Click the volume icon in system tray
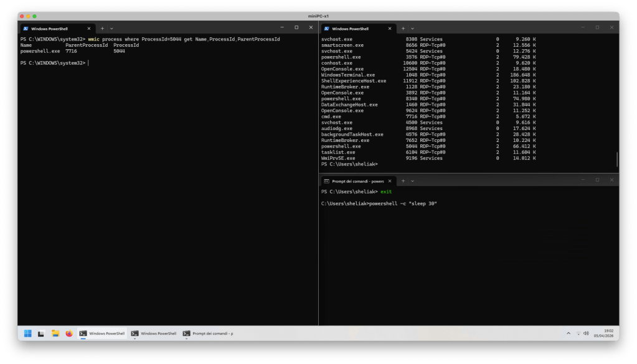The image size is (637, 364). [586, 334]
